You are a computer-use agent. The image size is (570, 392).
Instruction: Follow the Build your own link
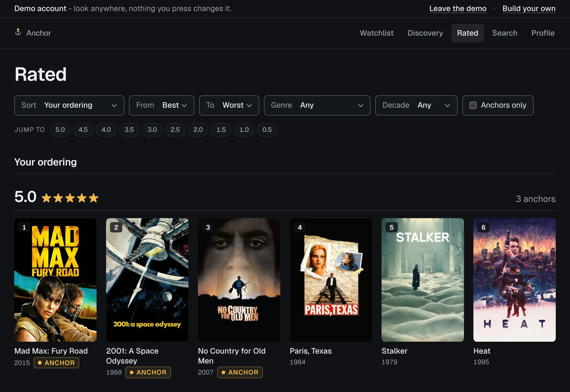(529, 9)
